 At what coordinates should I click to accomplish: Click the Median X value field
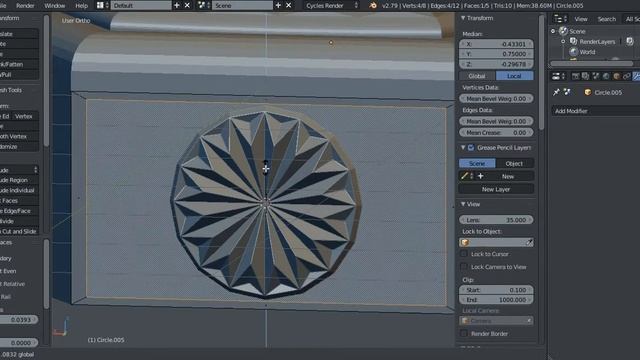click(496, 44)
